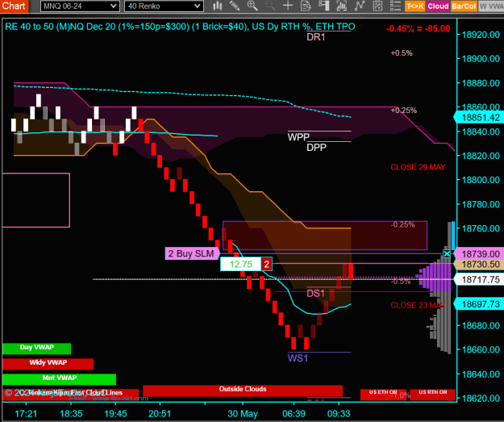Click the red position quantity 2 box
The width and height of the screenshot is (504, 422).
(x=266, y=265)
